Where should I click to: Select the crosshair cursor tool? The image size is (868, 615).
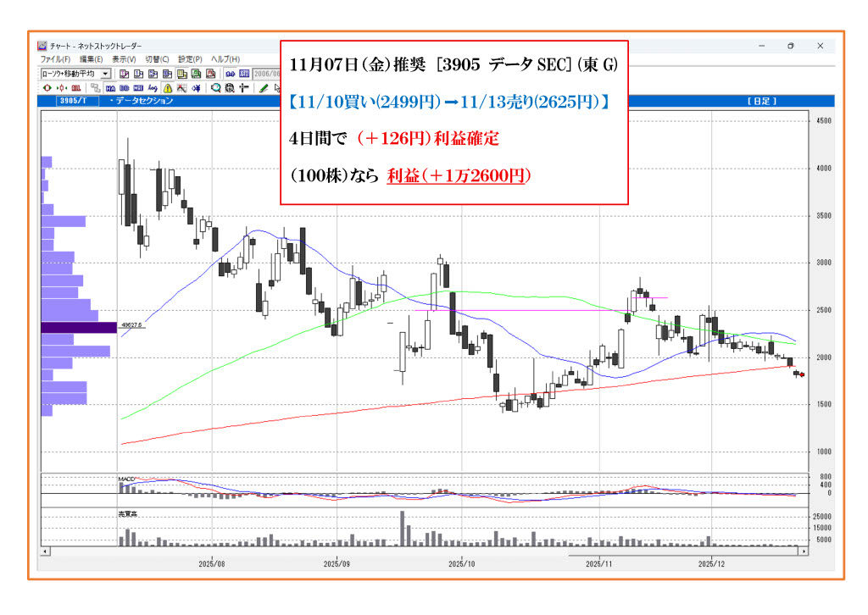[x=244, y=87]
